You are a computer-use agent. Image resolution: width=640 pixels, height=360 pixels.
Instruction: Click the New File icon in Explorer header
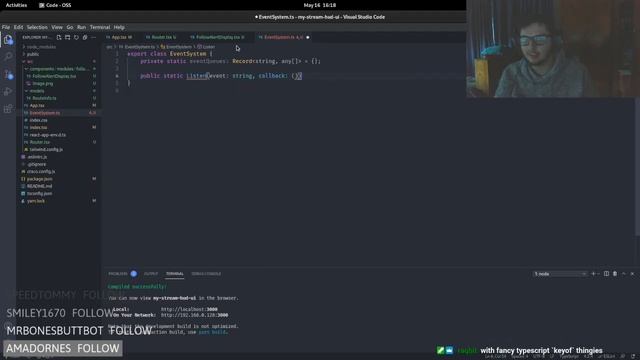tap(59, 37)
